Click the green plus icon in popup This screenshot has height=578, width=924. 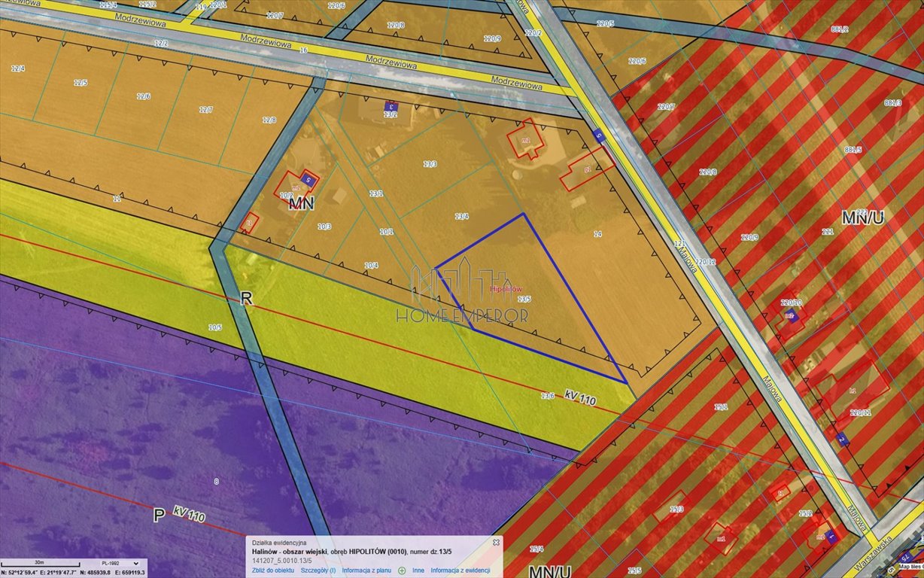[402, 570]
